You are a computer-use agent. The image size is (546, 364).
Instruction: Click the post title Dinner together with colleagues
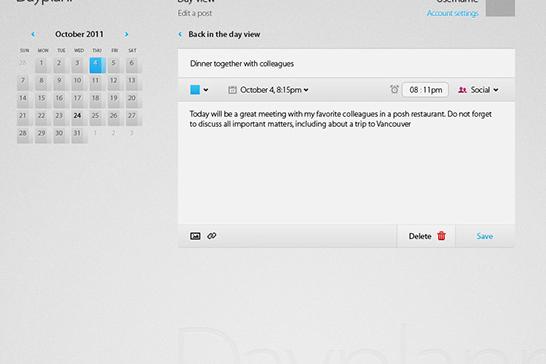242,63
